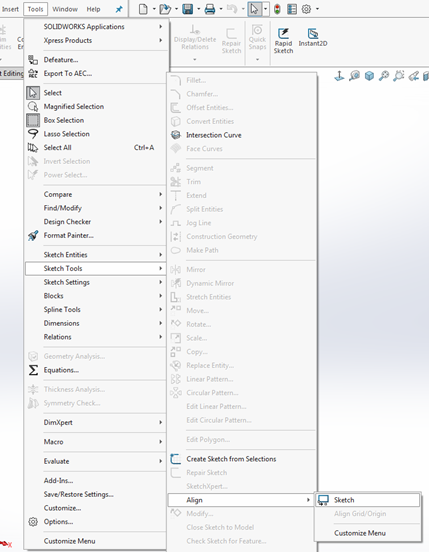Click the view orientation axis icon
The width and height of the screenshot is (429, 552).
(339, 75)
